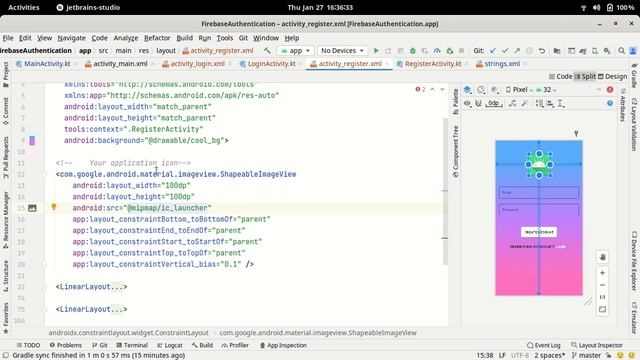Screen dimensions: 640x360
Task: Open Search Everywhere magnifier icon
Action: [621, 51]
